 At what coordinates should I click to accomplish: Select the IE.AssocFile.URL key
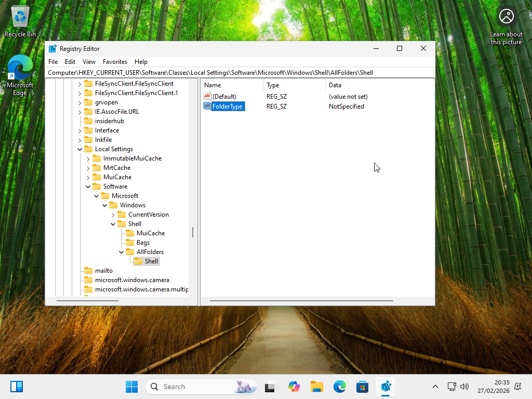[x=117, y=112]
